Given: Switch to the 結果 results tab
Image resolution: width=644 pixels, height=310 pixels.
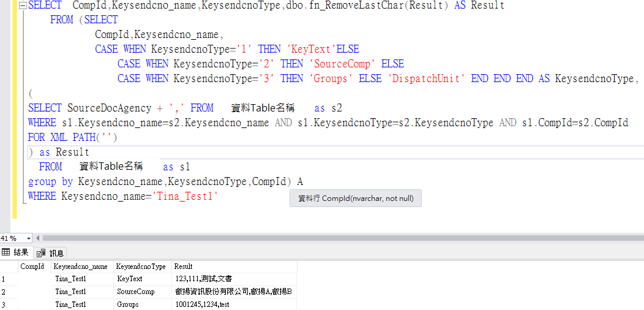Looking at the screenshot, I should pos(15,252).
